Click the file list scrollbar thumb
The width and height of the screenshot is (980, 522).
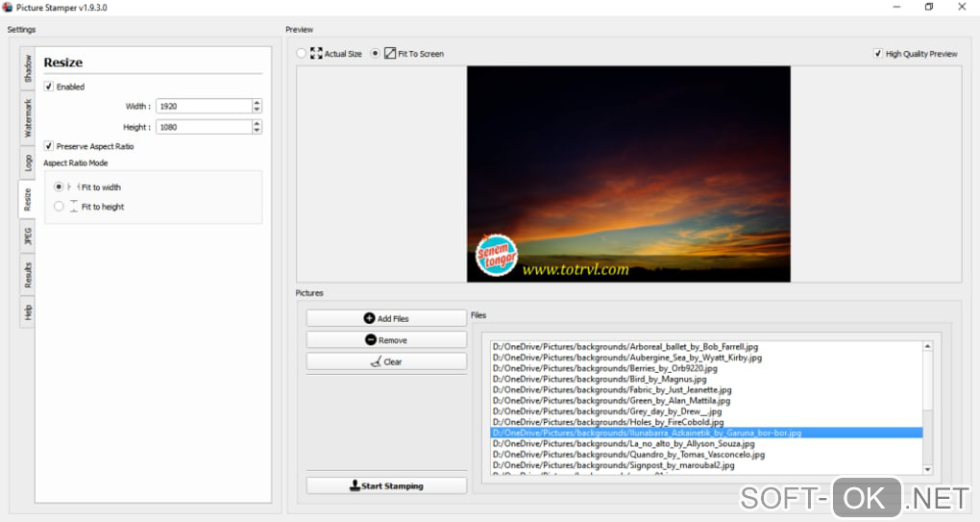(927, 381)
